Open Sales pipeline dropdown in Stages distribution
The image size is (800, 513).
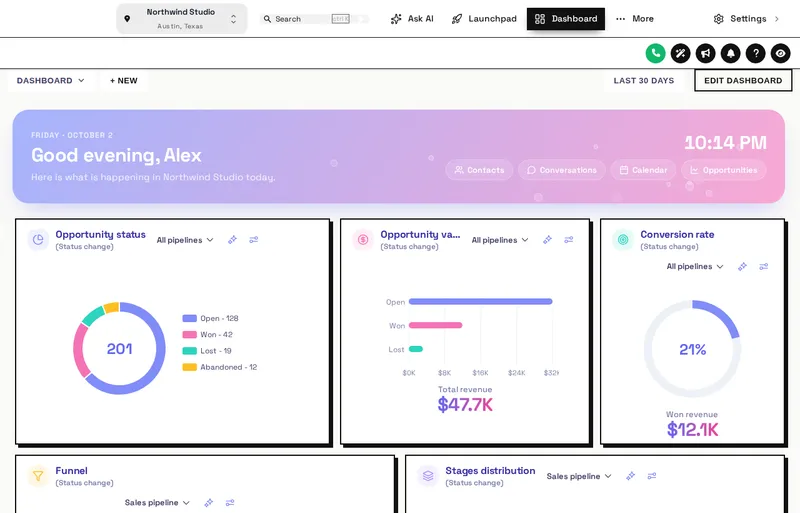[579, 476]
